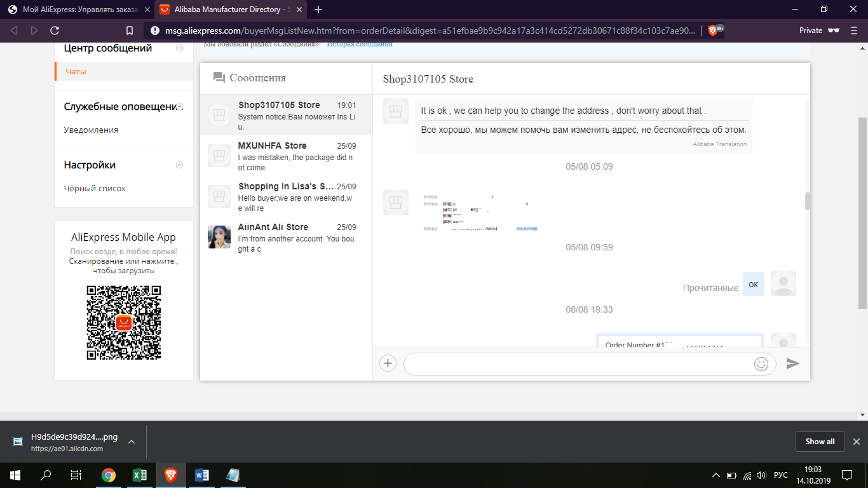Click the battery icon in system tray
The image size is (868, 488).
click(731, 475)
